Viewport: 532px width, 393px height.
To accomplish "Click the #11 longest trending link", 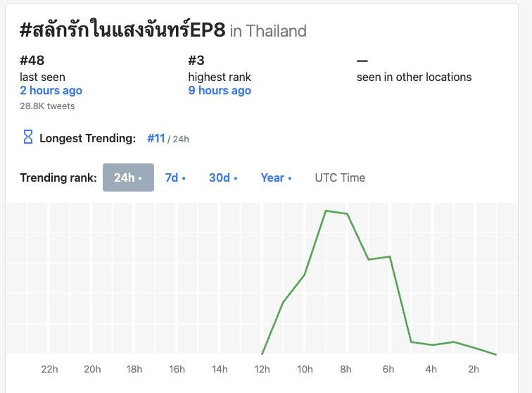I will coord(156,138).
